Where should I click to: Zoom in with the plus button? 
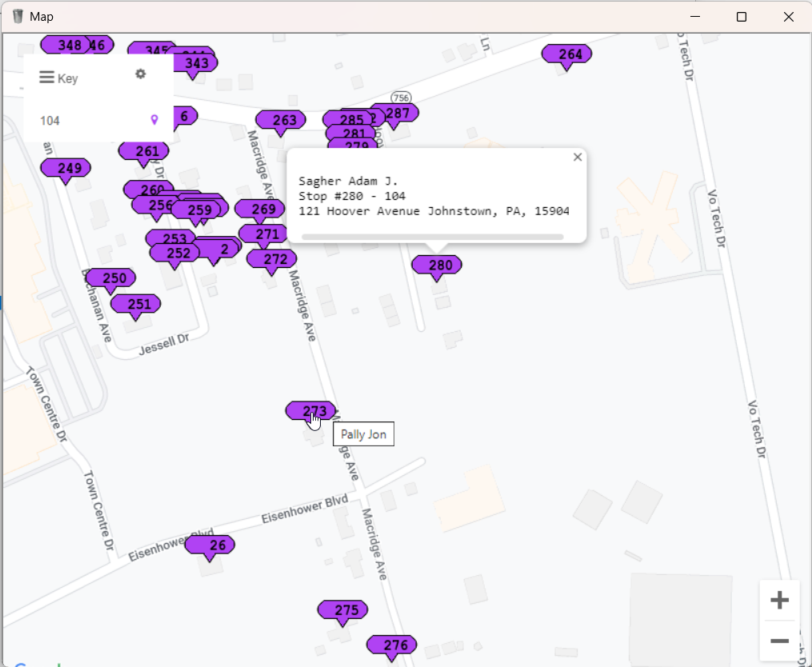point(779,601)
